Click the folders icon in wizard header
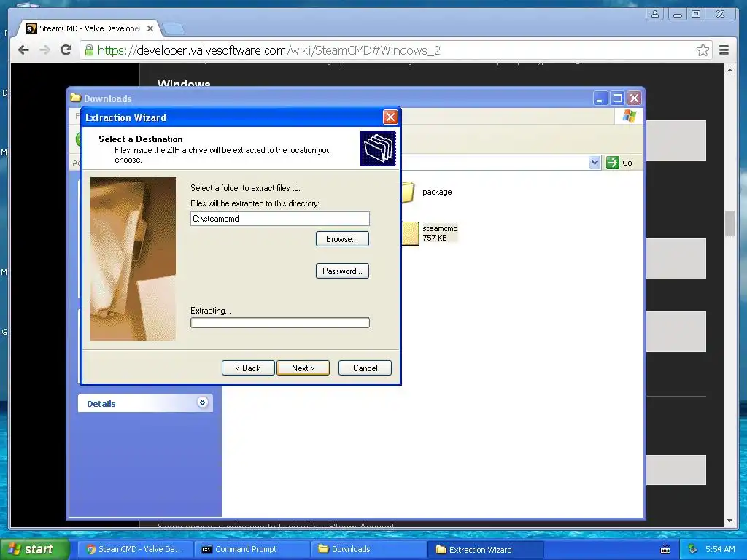Viewport: 747px width, 560px height. pos(378,148)
